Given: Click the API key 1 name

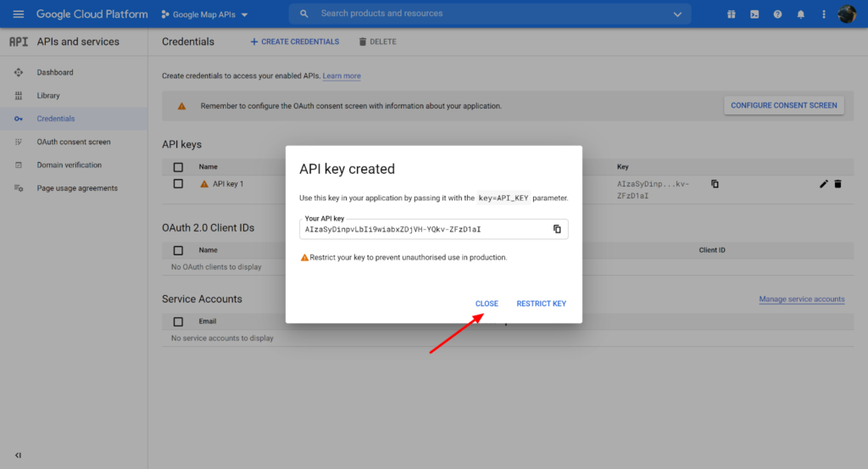Looking at the screenshot, I should point(228,184).
